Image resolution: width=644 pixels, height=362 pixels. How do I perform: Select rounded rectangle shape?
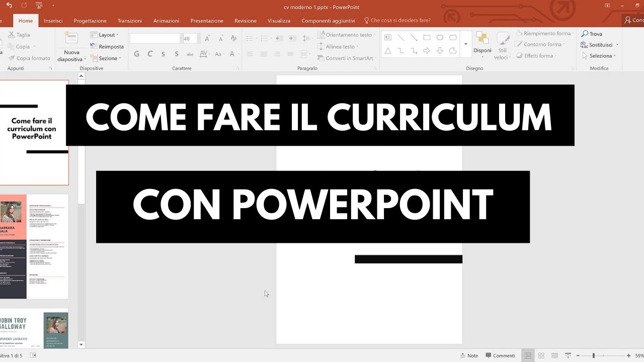453,38
